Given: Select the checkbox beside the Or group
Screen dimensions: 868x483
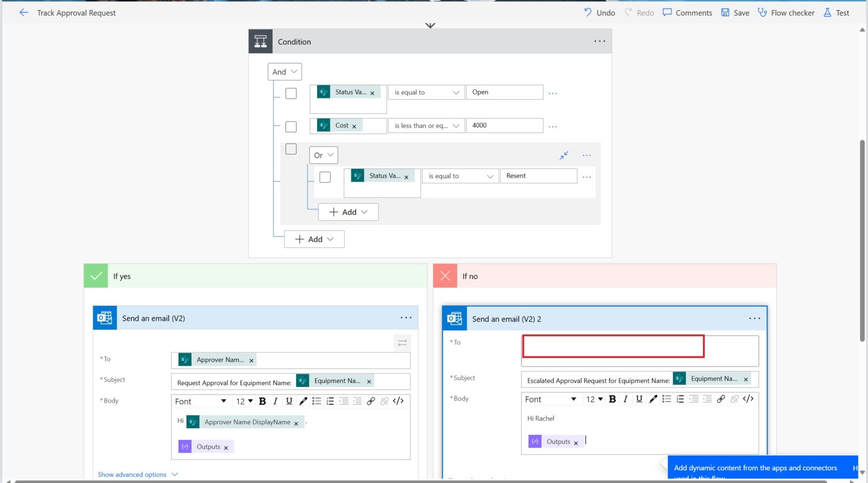Looking at the screenshot, I should 291,149.
